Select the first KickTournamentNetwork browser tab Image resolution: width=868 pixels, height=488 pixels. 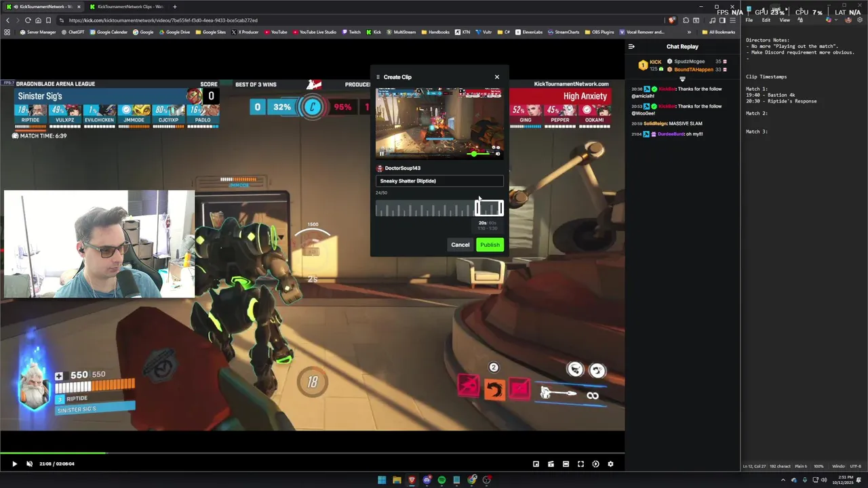point(43,7)
